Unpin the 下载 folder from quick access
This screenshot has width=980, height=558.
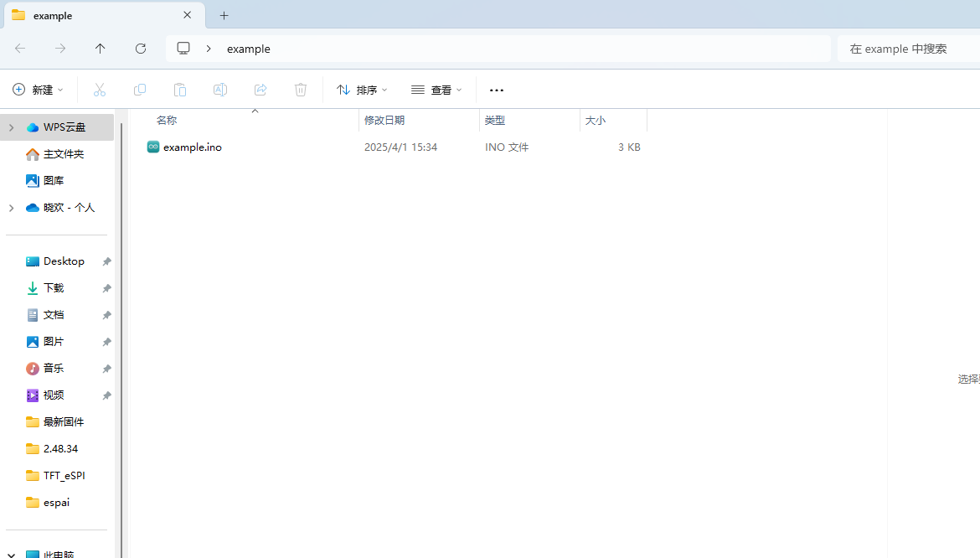(x=106, y=288)
